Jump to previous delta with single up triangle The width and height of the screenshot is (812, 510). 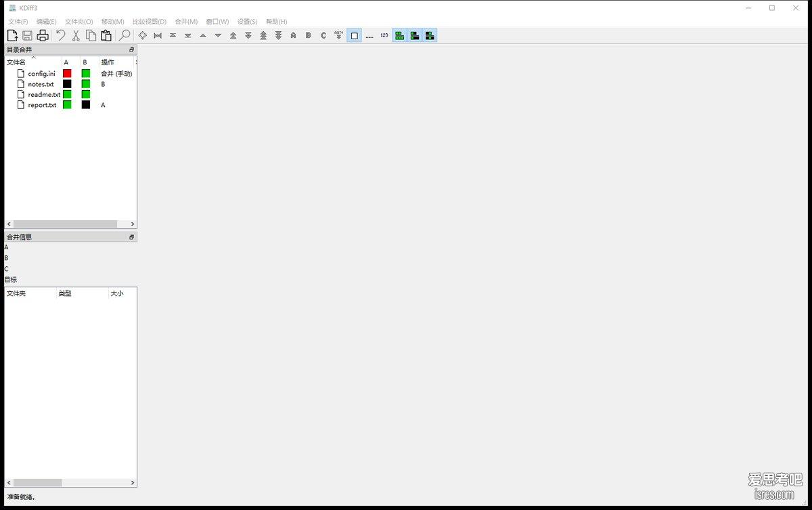[x=203, y=35]
